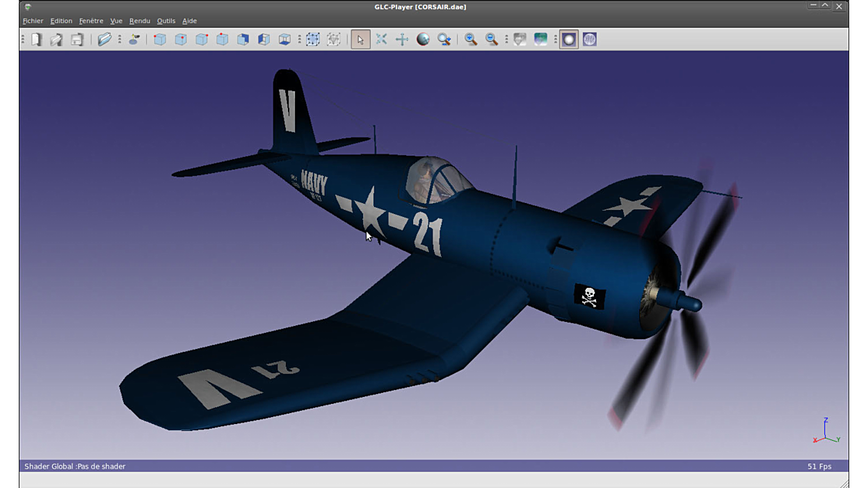Image resolution: width=868 pixels, height=488 pixels.
Task: Click the skull and crossbones flag on the plane
Action: [x=589, y=297]
